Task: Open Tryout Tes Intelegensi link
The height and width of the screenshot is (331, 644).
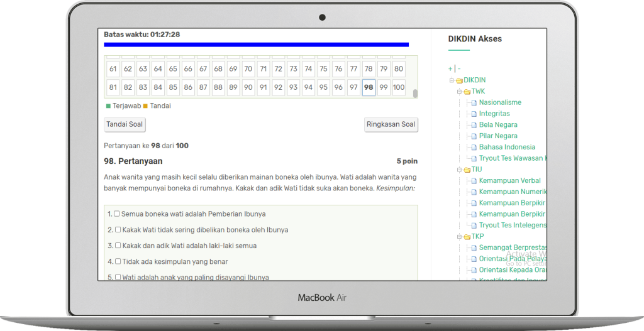Action: click(513, 225)
